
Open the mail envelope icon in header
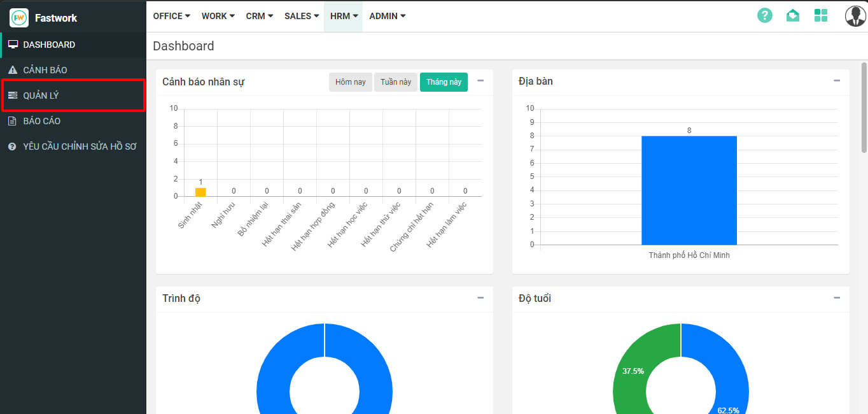click(x=792, y=16)
